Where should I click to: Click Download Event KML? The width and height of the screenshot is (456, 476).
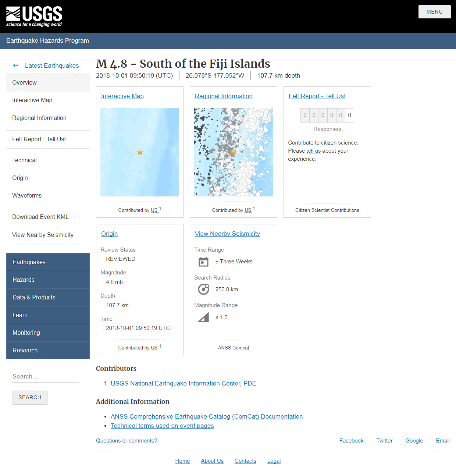tap(48, 217)
